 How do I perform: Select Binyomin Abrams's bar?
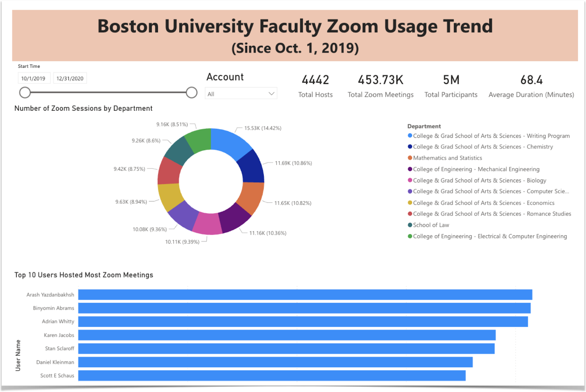pyautogui.click(x=304, y=308)
